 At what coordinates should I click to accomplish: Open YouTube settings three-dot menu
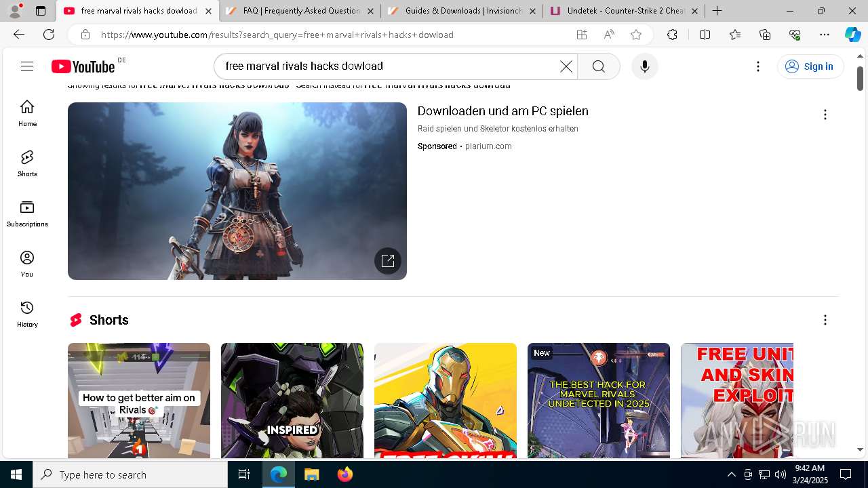tap(758, 66)
